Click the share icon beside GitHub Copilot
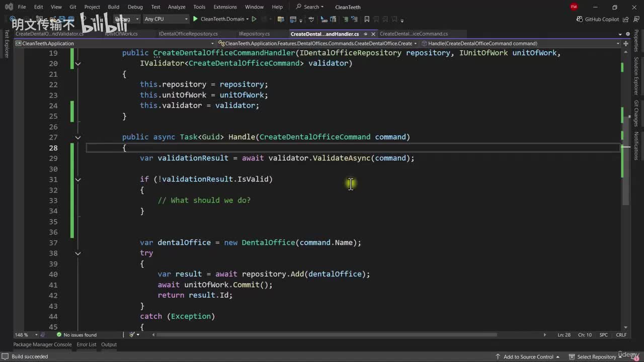The height and width of the screenshot is (362, 644). (626, 19)
